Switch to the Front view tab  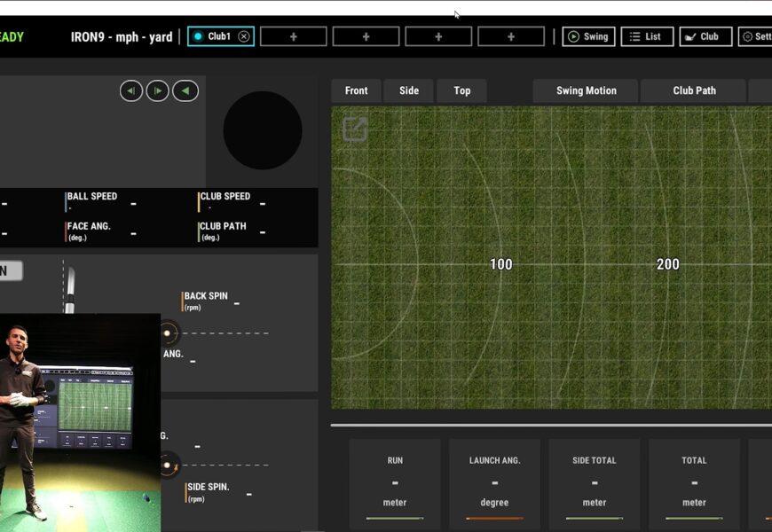tap(356, 90)
